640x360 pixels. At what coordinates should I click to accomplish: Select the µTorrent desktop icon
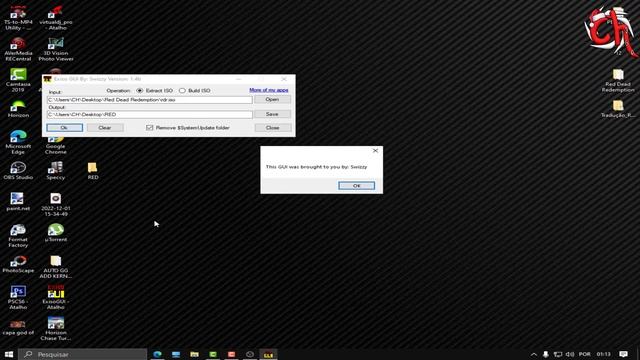coord(56,233)
